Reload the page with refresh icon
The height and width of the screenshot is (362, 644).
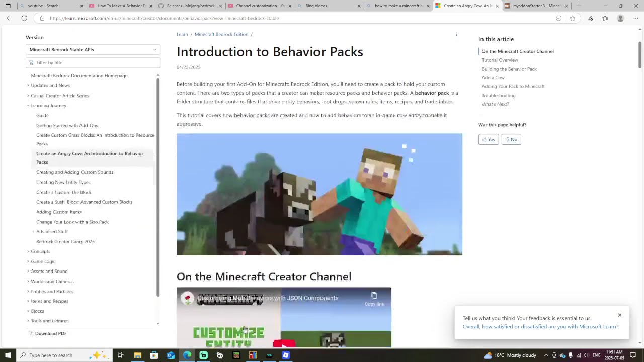[x=24, y=18]
